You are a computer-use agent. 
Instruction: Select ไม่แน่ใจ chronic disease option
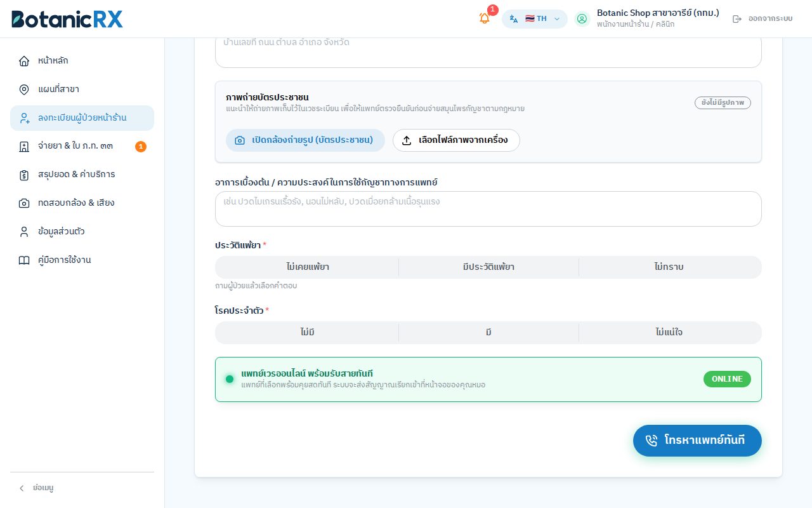669,333
